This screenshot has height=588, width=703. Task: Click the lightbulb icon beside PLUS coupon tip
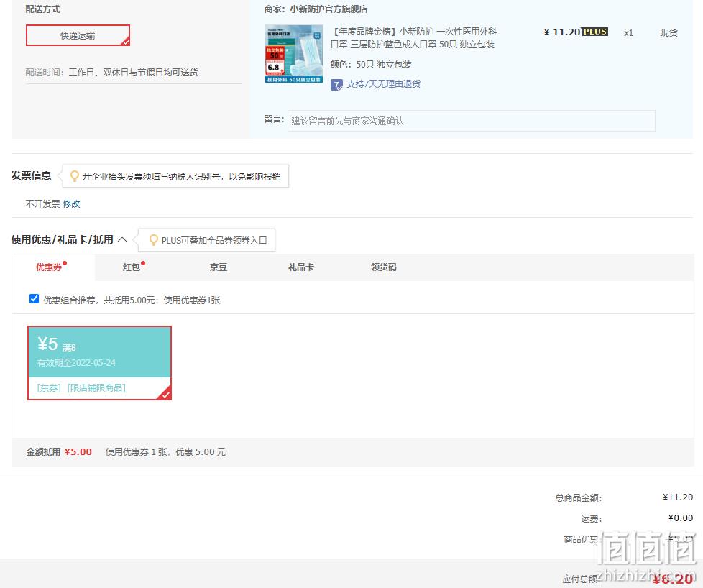click(154, 240)
